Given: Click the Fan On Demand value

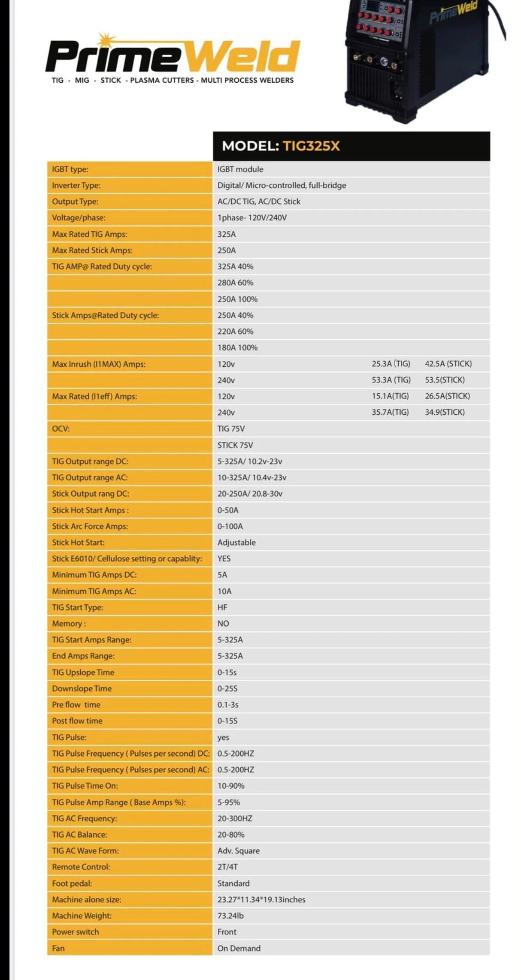Looking at the screenshot, I should [x=239, y=948].
